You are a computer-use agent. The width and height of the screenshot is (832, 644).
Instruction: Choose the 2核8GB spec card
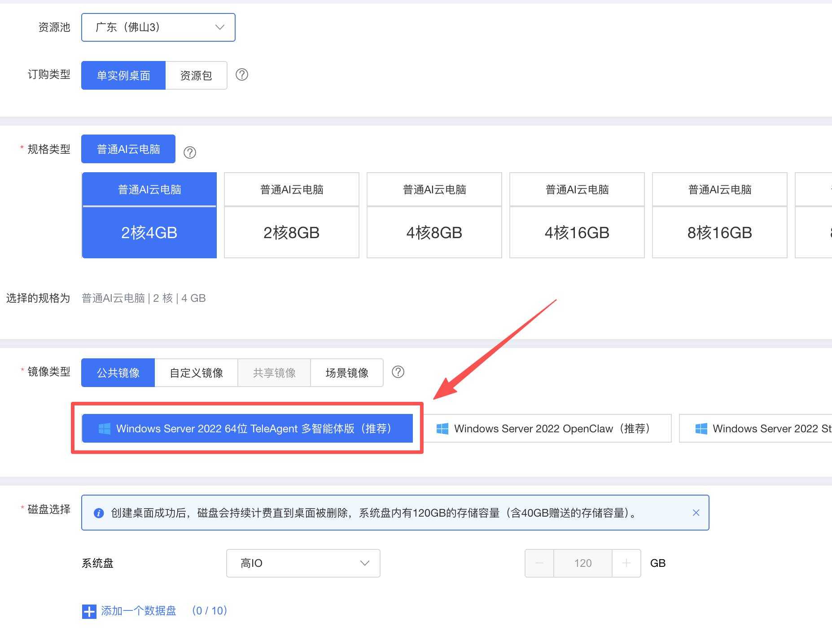tap(292, 215)
